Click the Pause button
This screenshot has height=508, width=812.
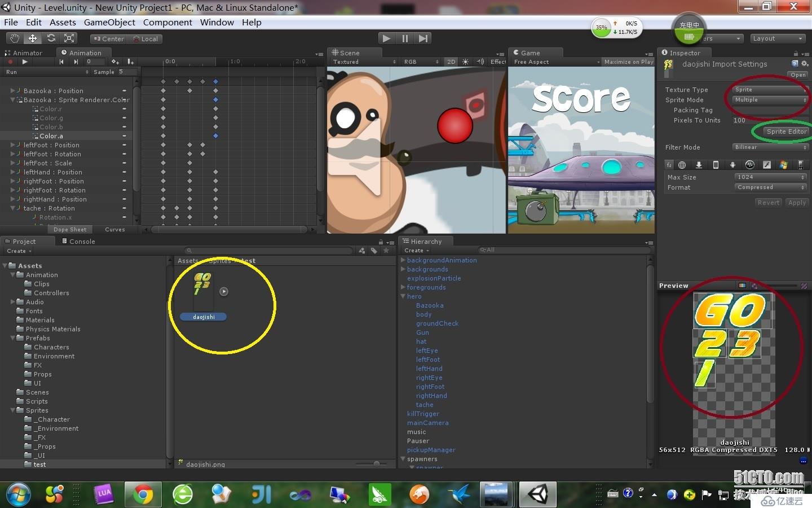(405, 38)
